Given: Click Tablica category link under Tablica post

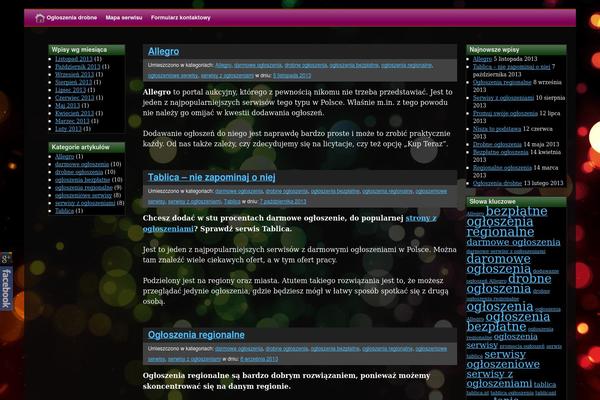Looking at the screenshot, I should point(232,201).
